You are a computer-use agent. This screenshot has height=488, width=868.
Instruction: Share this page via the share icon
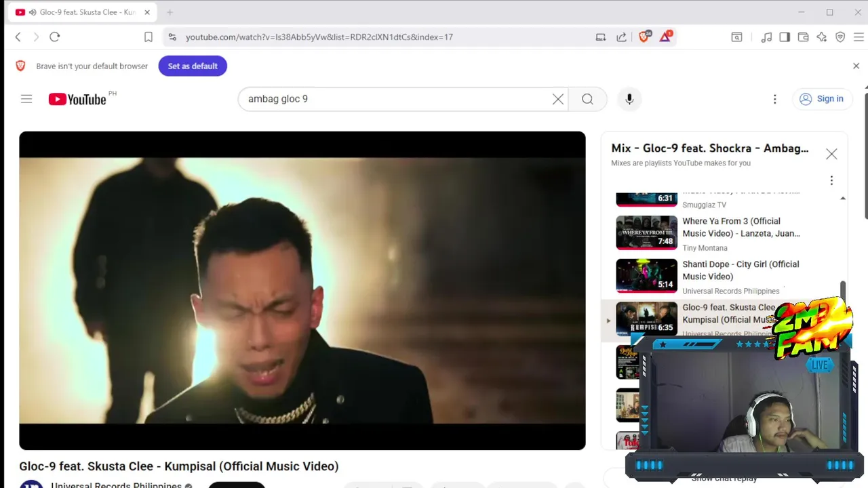(x=621, y=37)
